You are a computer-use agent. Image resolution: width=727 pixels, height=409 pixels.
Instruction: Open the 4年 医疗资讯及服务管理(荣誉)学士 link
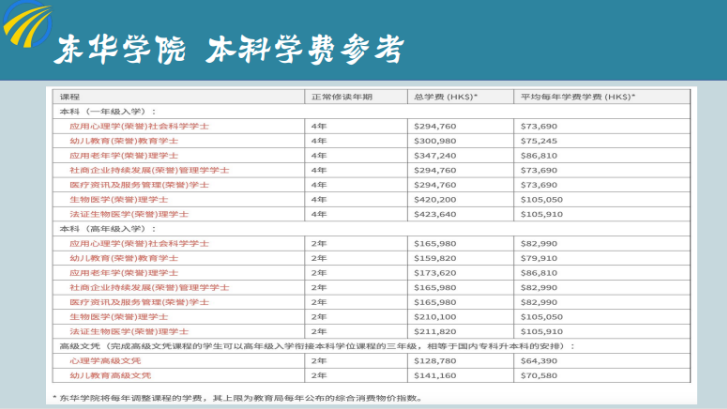139,185
